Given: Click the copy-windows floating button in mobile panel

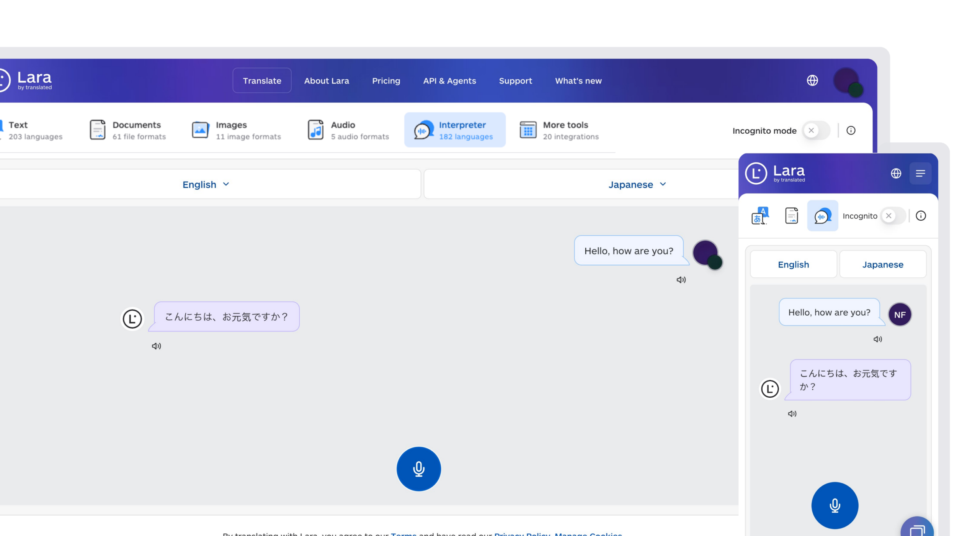Looking at the screenshot, I should tap(917, 529).
